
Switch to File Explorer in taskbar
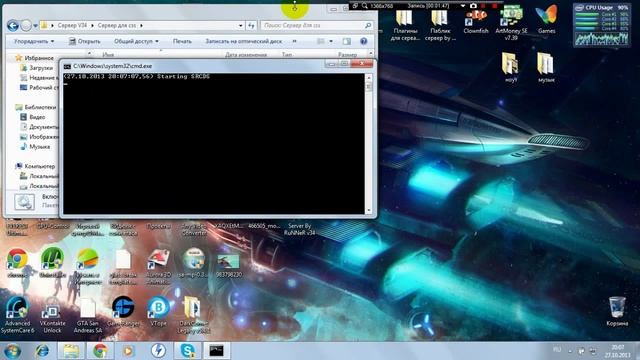71,351
